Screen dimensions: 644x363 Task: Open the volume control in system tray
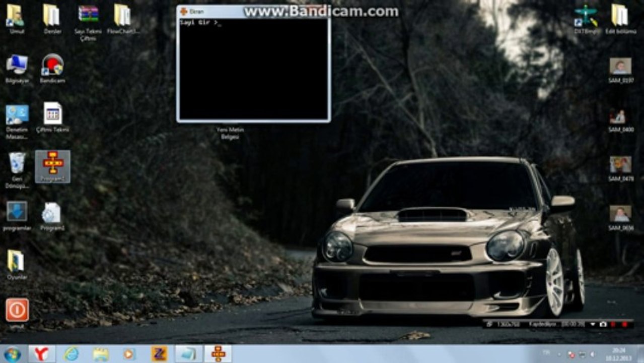point(592,354)
